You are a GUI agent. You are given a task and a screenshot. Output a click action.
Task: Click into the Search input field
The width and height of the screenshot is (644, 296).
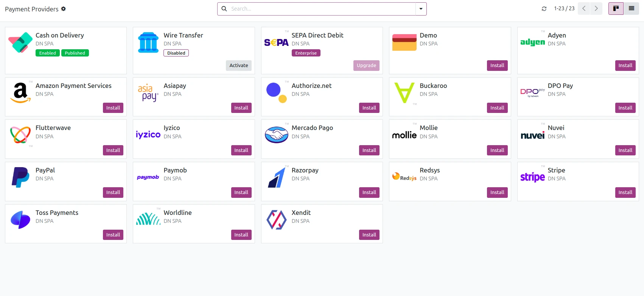click(x=322, y=9)
